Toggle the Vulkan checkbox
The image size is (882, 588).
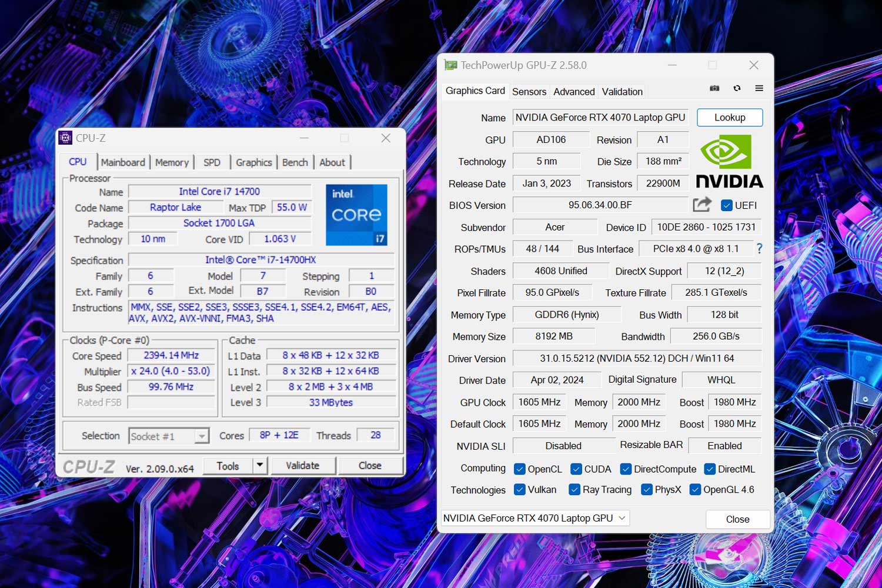tap(520, 490)
